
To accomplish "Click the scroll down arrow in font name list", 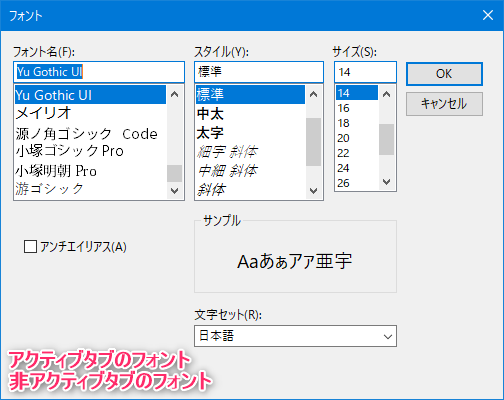I will click(174, 191).
